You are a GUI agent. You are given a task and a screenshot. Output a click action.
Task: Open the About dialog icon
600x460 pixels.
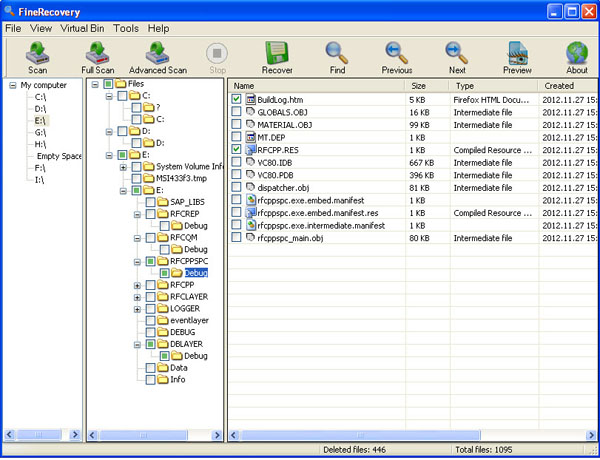point(577,57)
